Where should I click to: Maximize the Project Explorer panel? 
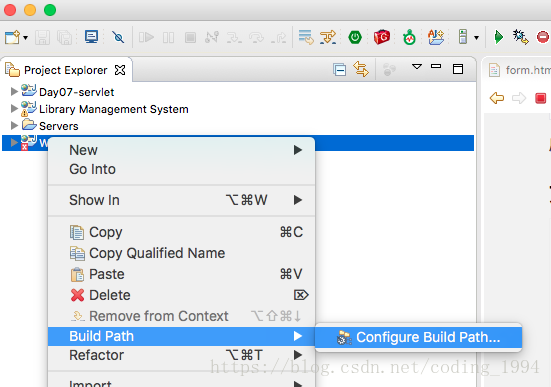[458, 69]
